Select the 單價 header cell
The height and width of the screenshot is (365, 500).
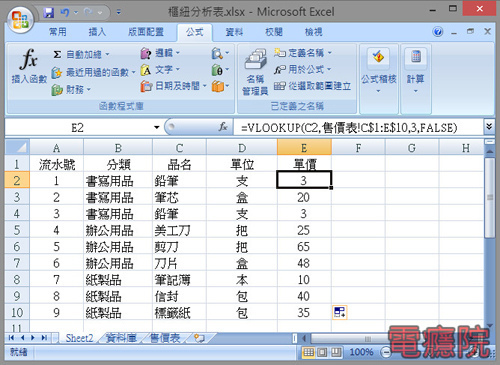click(x=304, y=164)
